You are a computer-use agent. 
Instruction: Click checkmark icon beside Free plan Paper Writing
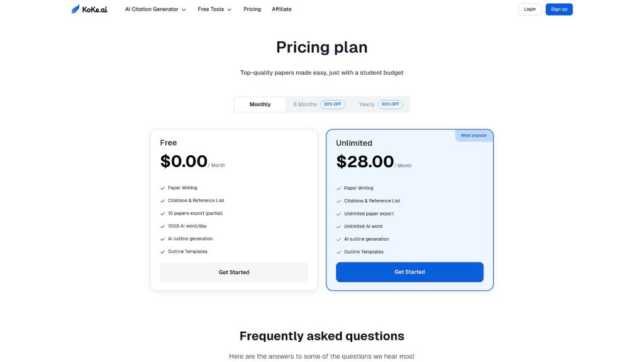pos(163,188)
